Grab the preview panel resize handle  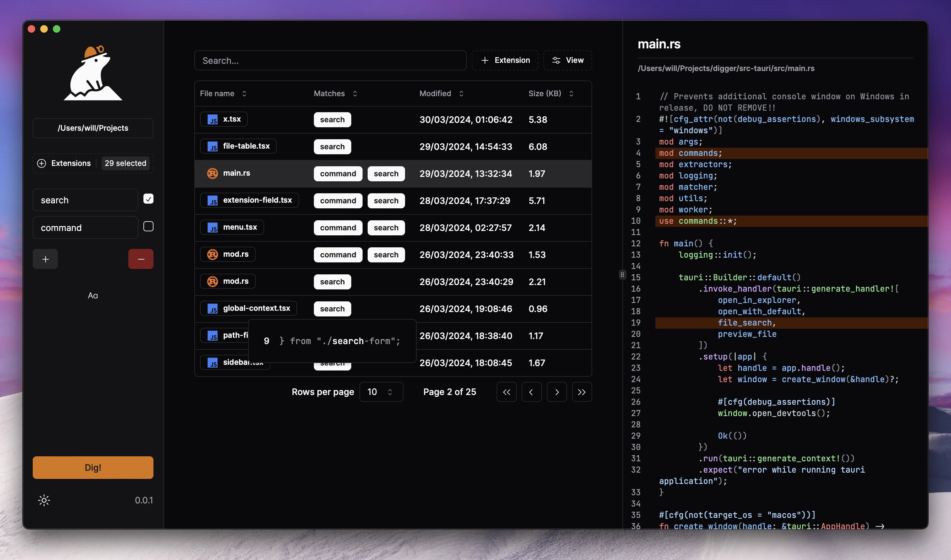[x=622, y=275]
